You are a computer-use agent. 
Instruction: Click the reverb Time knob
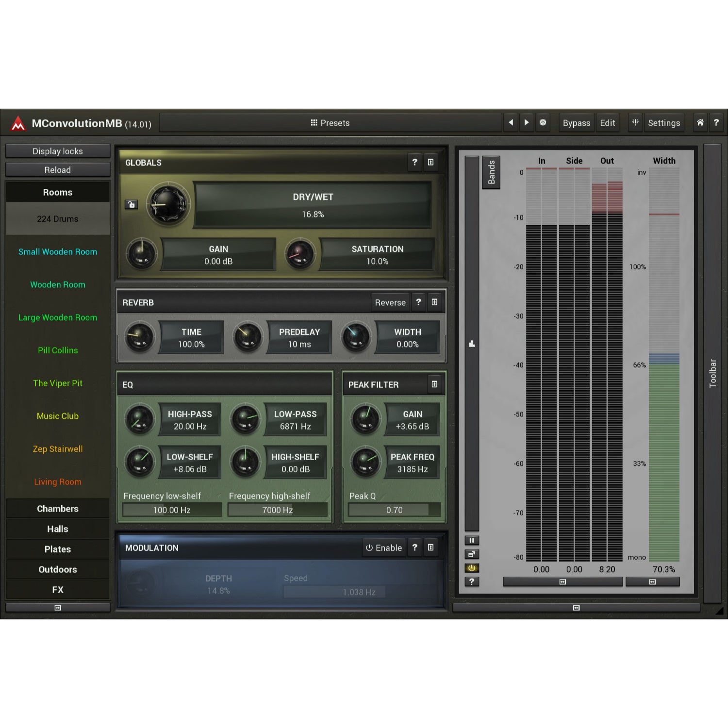(x=140, y=337)
